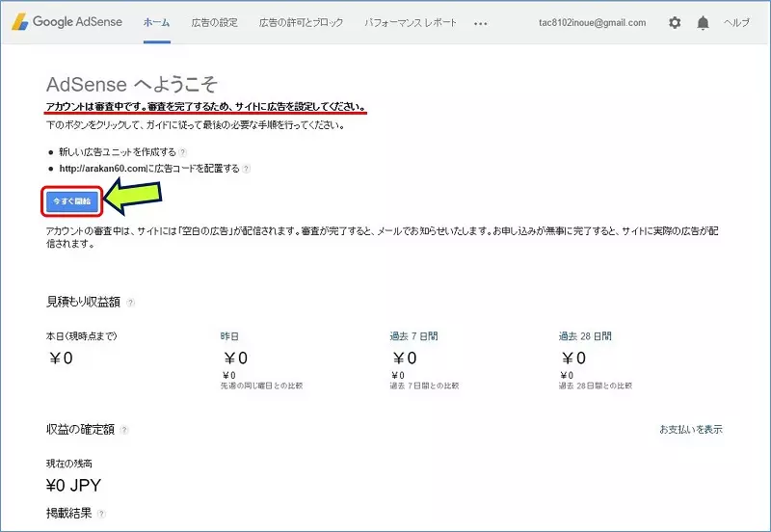This screenshot has width=771, height=532.
Task: Select the ホーム tab
Action: [x=157, y=22]
